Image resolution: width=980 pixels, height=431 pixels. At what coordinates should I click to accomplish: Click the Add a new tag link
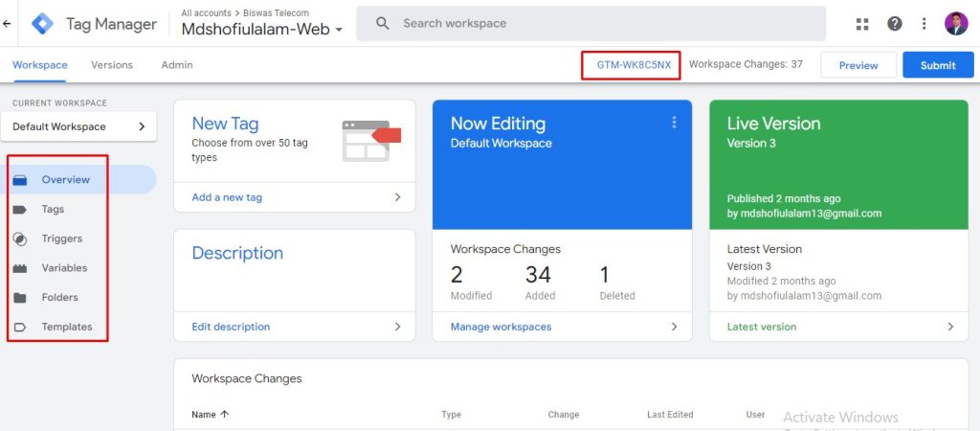(x=227, y=197)
